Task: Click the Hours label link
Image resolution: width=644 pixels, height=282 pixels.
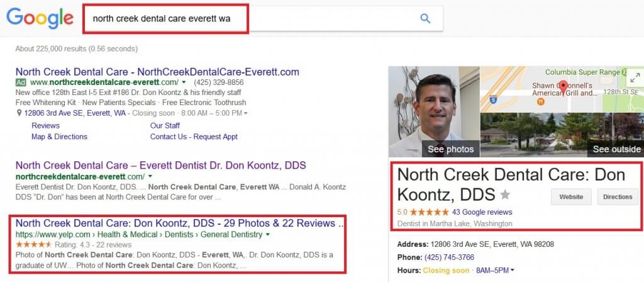Action: [x=409, y=271]
